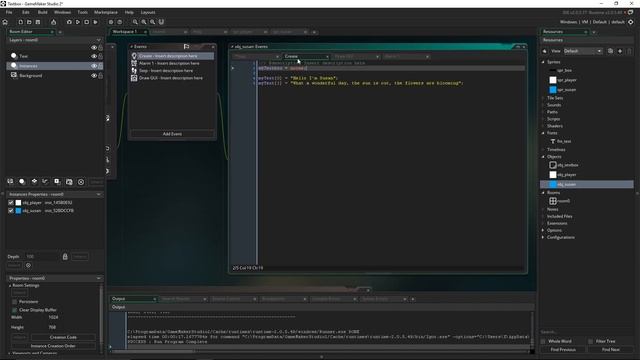Open the Build menu
The image size is (640, 360).
[42, 12]
